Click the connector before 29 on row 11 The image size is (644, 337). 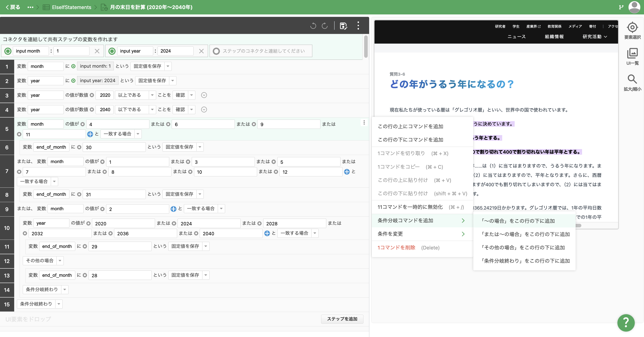pyautogui.click(x=85, y=246)
